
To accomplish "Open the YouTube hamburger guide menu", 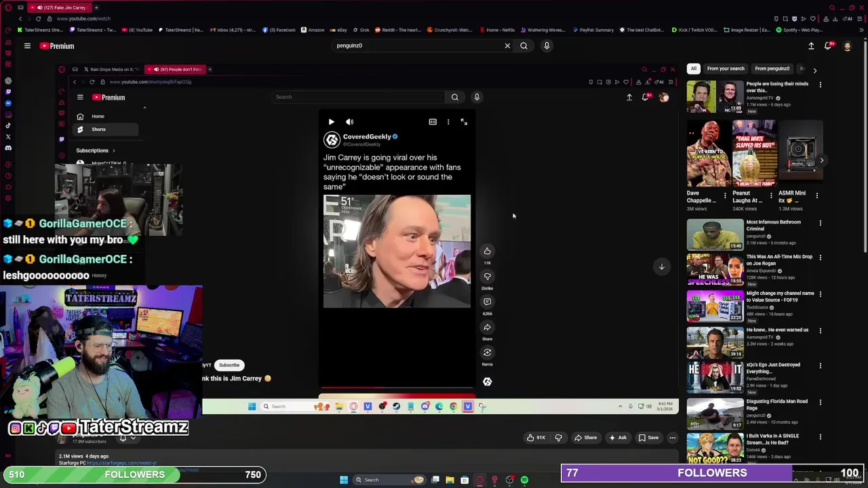I will [27, 46].
